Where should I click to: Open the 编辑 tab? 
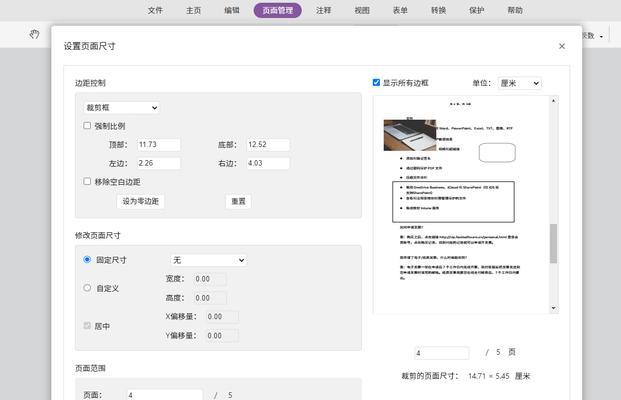232,10
